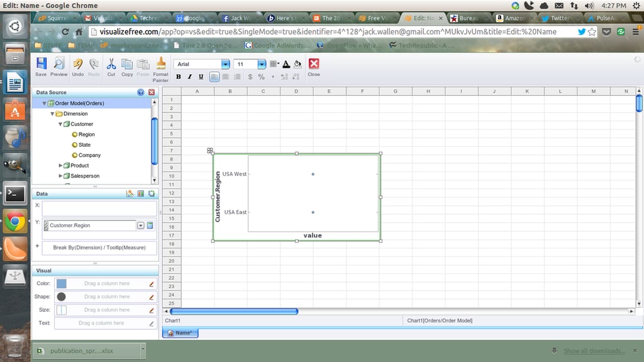This screenshot has width=644, height=362.
Task: Open TechRepublic bookmark in bookmarks bar
Action: tap(421, 45)
